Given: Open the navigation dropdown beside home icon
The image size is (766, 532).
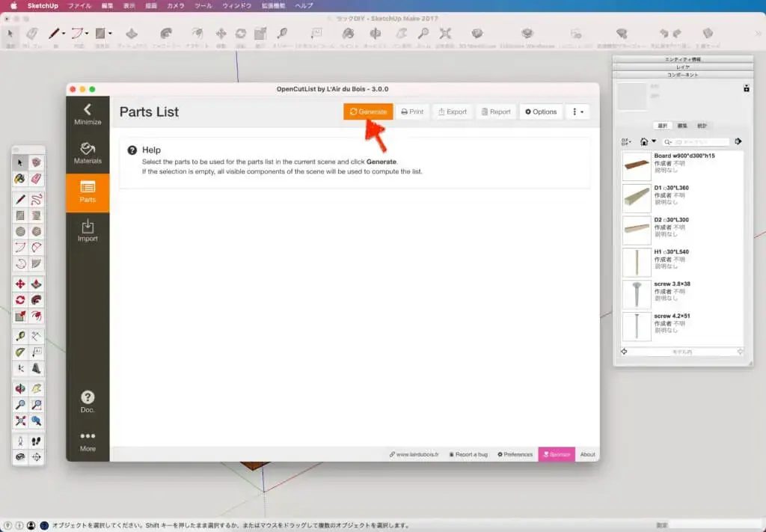Looking at the screenshot, I should click(654, 141).
